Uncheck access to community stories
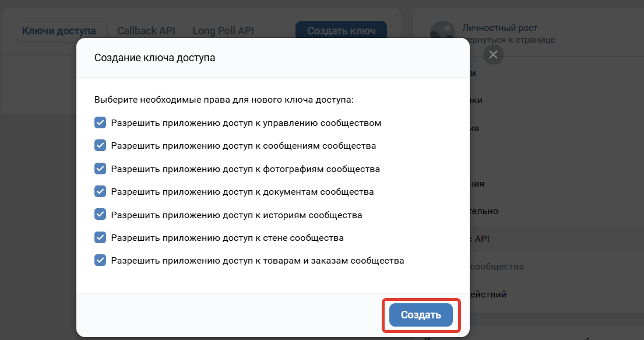 tap(100, 214)
